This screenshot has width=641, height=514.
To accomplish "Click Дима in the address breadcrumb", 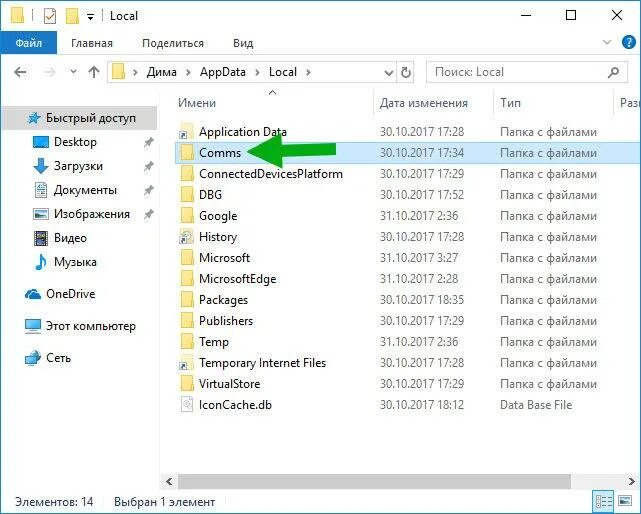I will [161, 72].
